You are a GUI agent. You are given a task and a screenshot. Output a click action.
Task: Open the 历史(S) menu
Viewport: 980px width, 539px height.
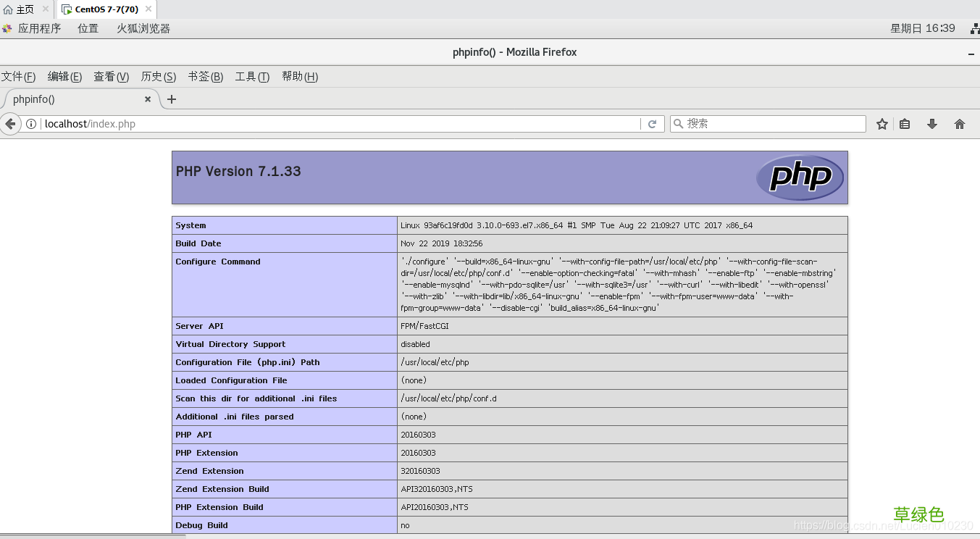[x=159, y=77]
